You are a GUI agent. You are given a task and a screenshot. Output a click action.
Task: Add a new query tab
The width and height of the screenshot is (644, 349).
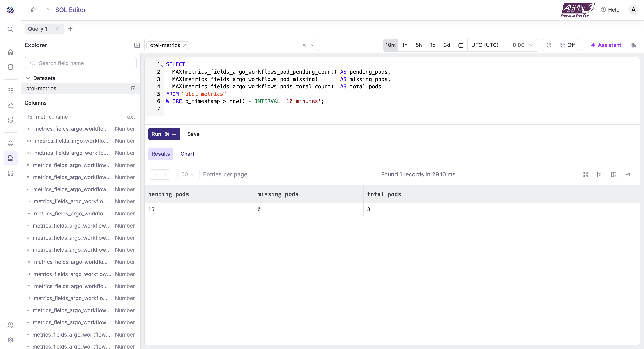click(x=70, y=29)
